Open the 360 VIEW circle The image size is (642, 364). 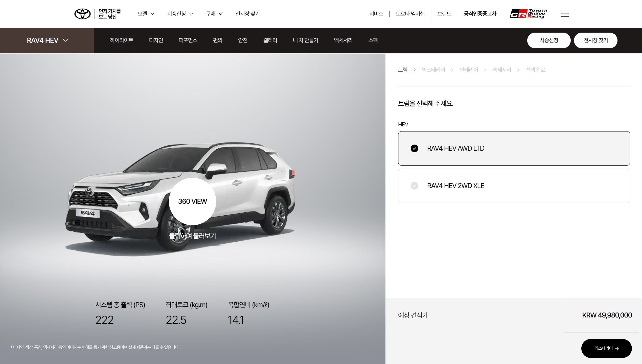[192, 201]
